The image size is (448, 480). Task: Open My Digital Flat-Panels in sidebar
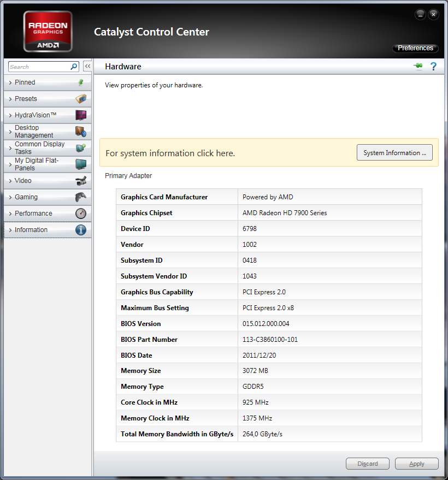coord(48,164)
